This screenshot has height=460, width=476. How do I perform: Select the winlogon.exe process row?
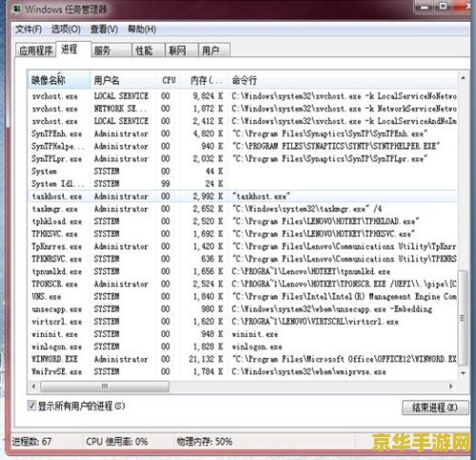[243, 347]
